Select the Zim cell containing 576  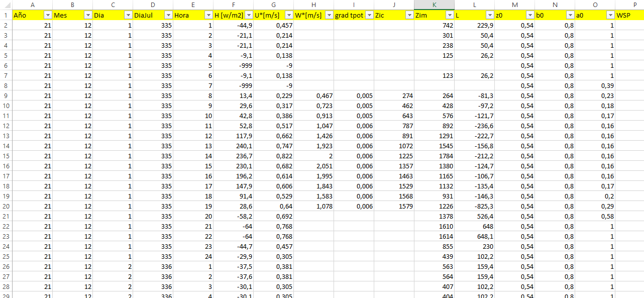[434, 116]
